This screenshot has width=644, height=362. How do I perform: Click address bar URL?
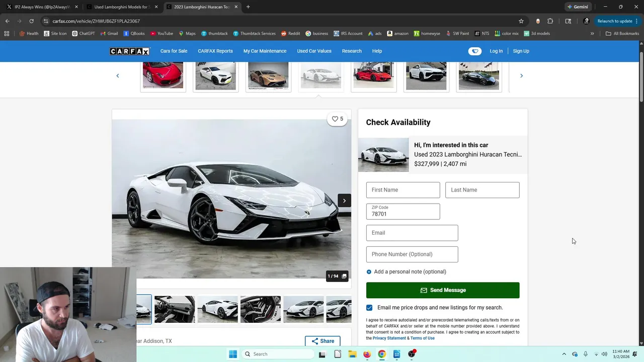click(96, 21)
